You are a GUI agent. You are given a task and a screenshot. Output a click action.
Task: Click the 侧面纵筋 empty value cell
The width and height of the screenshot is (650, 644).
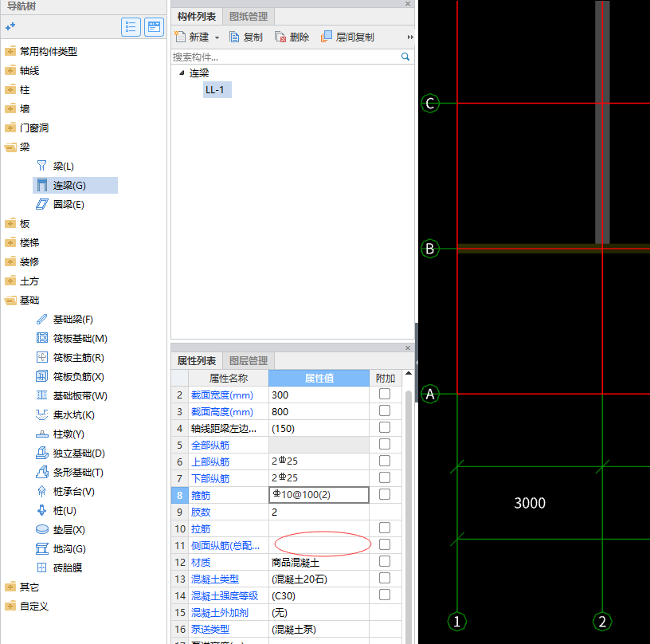(319, 545)
